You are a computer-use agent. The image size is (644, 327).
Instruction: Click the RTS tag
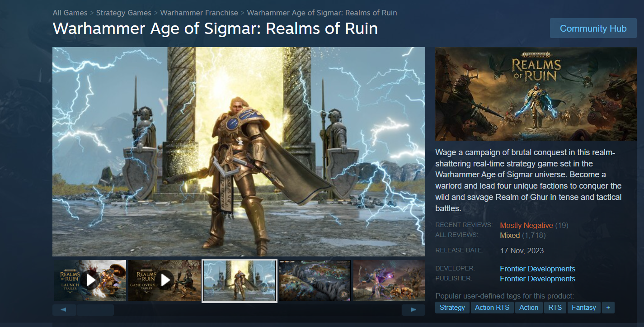[x=555, y=308]
